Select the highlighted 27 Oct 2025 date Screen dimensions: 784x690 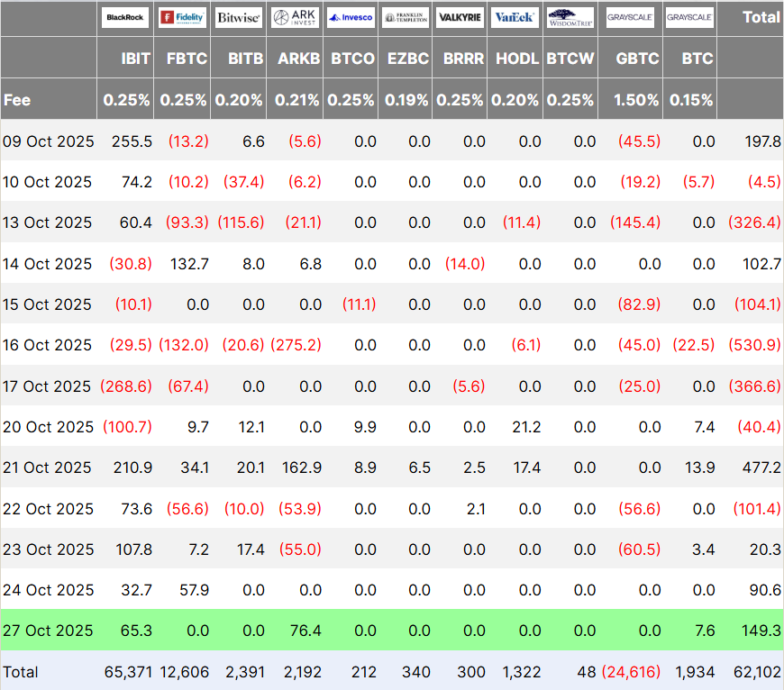(x=47, y=631)
